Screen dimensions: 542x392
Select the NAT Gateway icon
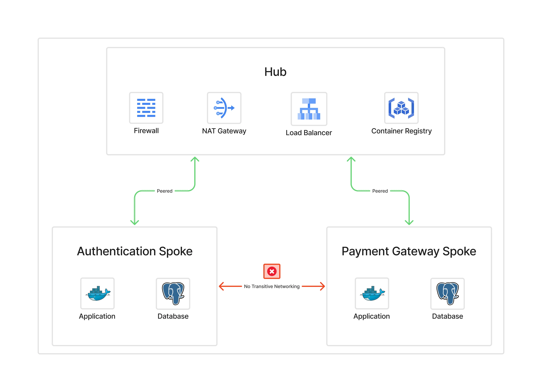click(224, 108)
